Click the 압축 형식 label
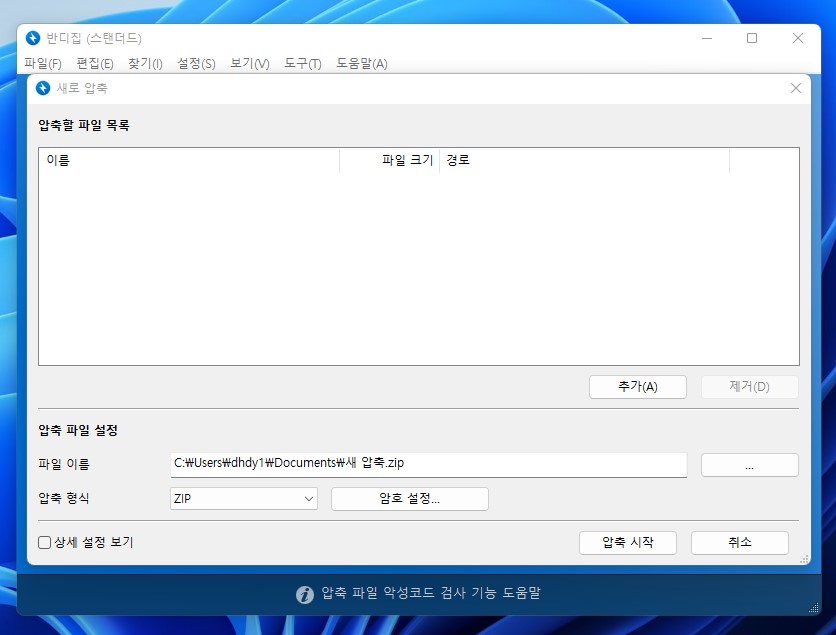 click(63, 498)
